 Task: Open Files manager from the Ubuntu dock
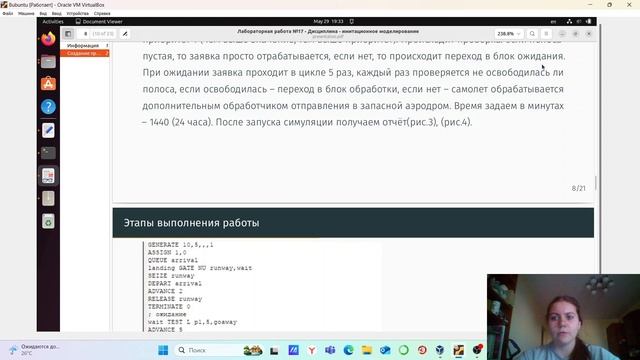[48, 62]
